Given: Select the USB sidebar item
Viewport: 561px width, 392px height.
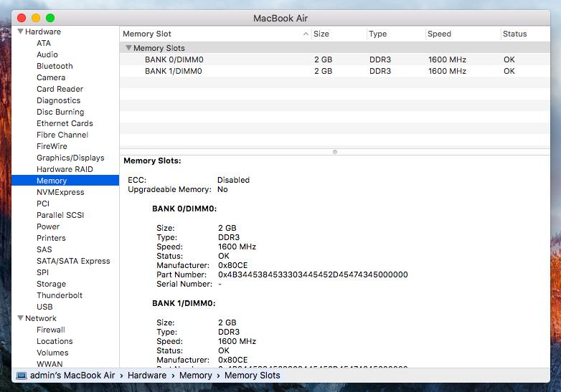Looking at the screenshot, I should click(x=44, y=307).
